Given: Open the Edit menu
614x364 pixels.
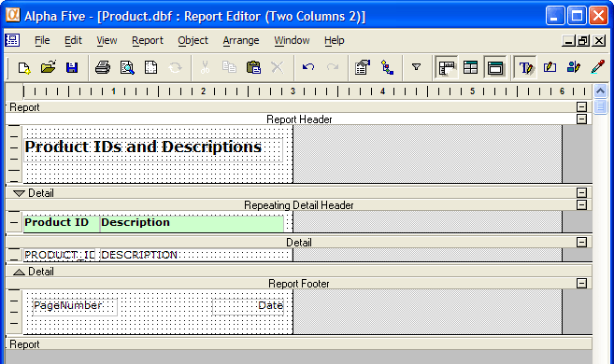Looking at the screenshot, I should [x=73, y=40].
